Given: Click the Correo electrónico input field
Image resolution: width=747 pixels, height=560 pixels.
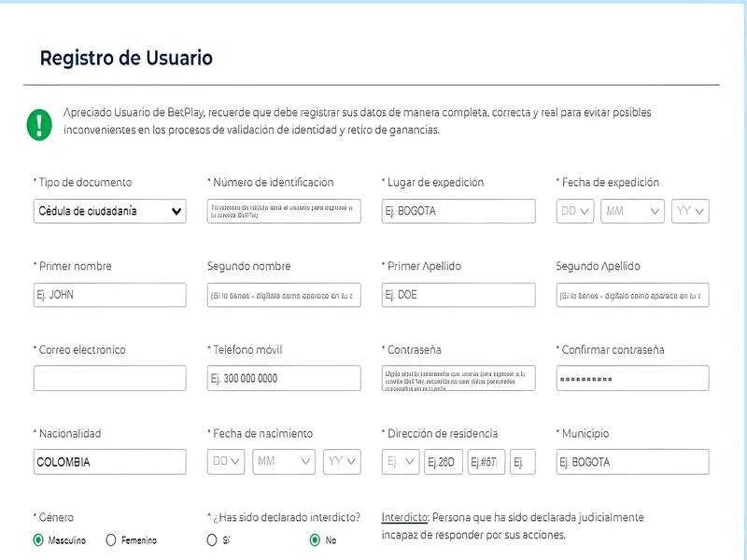Looking at the screenshot, I should pyautogui.click(x=109, y=378).
